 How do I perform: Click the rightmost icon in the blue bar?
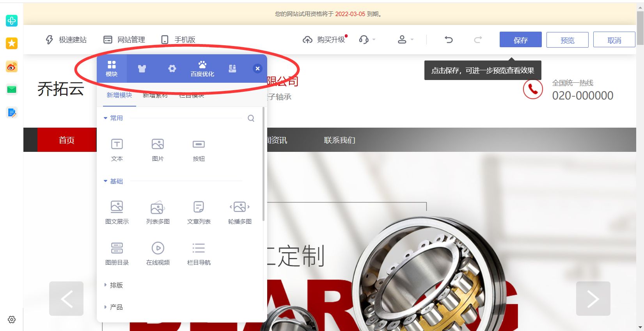pyautogui.click(x=232, y=69)
